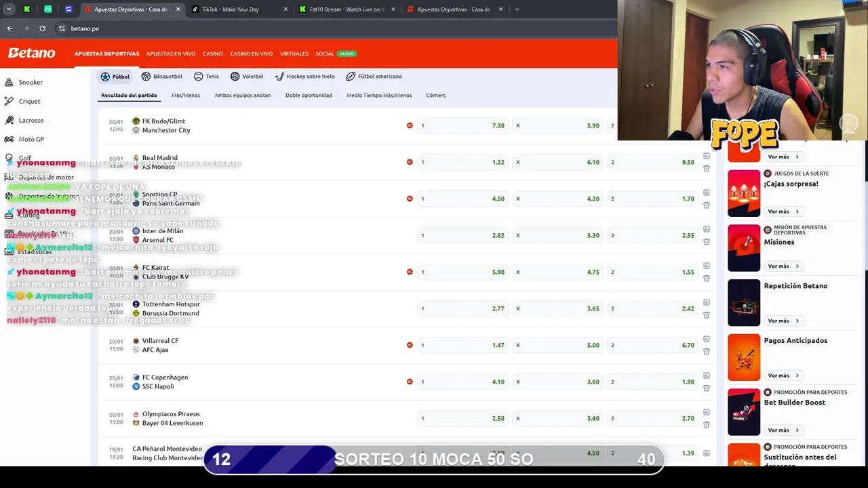The image size is (868, 488).
Task: Bet on Inter de Milán at 2.82
Action: (463, 235)
